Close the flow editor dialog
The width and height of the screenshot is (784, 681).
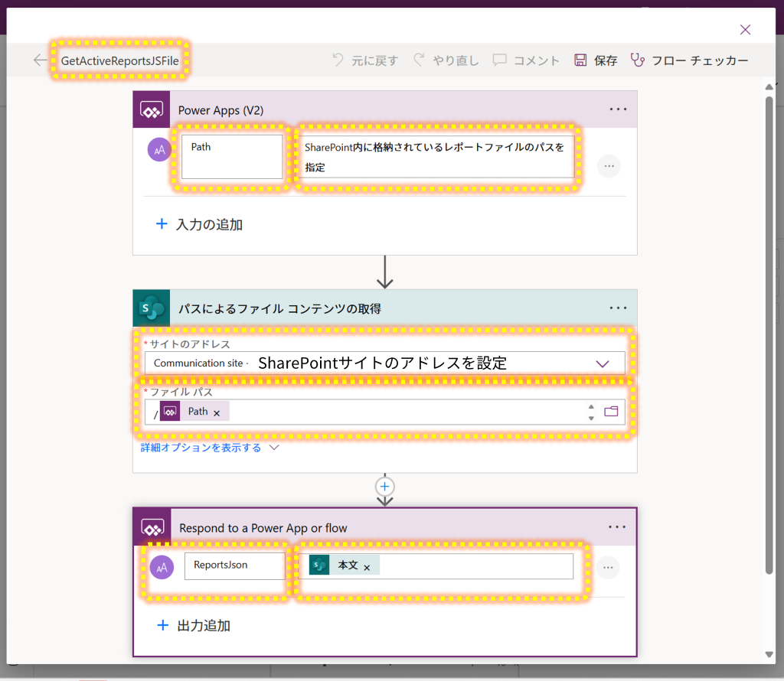point(745,30)
